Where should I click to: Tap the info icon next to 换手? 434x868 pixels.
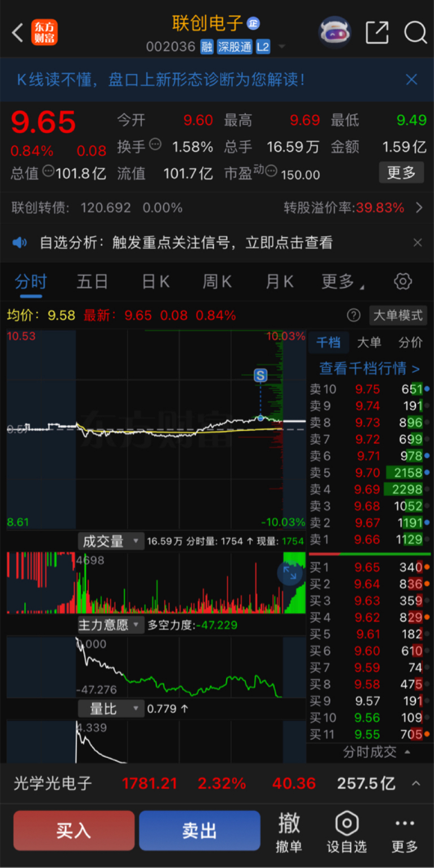pyautogui.click(x=155, y=145)
